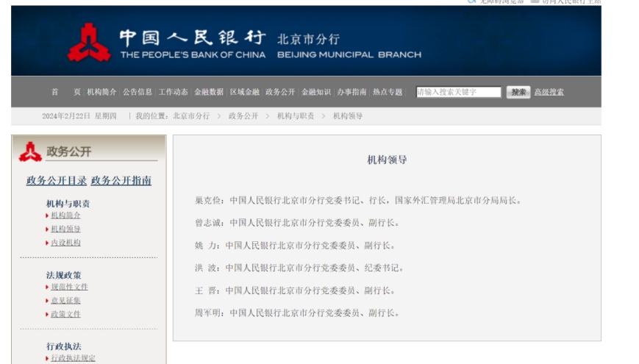639x364 pixels.
Task: Open the 政务公开指南 sidebar link
Action: pos(121,180)
